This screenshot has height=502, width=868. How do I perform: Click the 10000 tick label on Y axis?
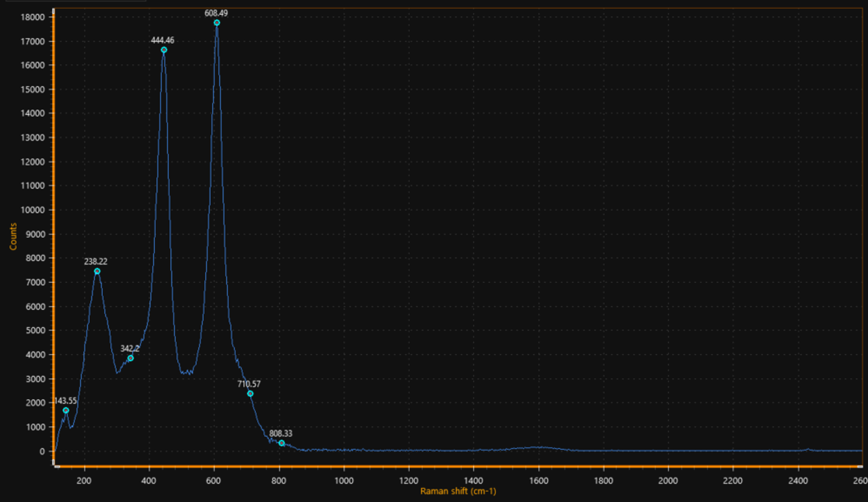pos(32,210)
